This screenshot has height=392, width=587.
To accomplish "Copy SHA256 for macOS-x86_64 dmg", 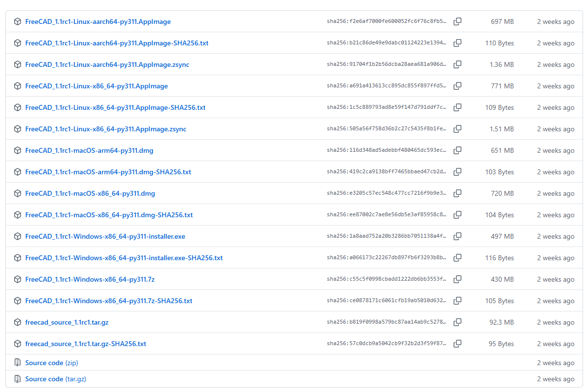I will (x=457, y=193).
